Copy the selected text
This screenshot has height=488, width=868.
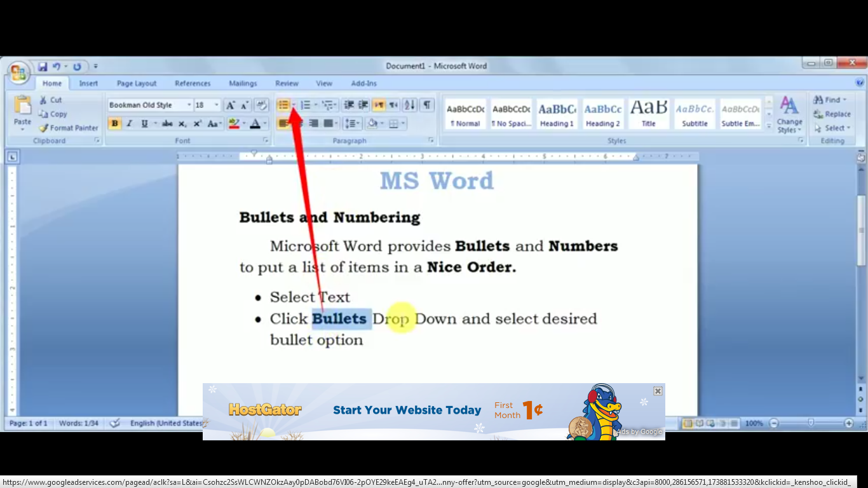pyautogui.click(x=52, y=114)
